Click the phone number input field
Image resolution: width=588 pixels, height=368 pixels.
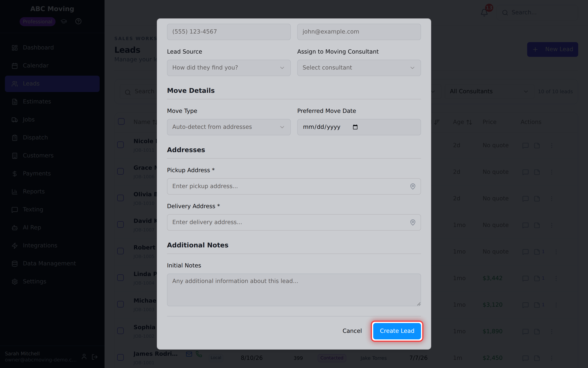[x=229, y=32]
